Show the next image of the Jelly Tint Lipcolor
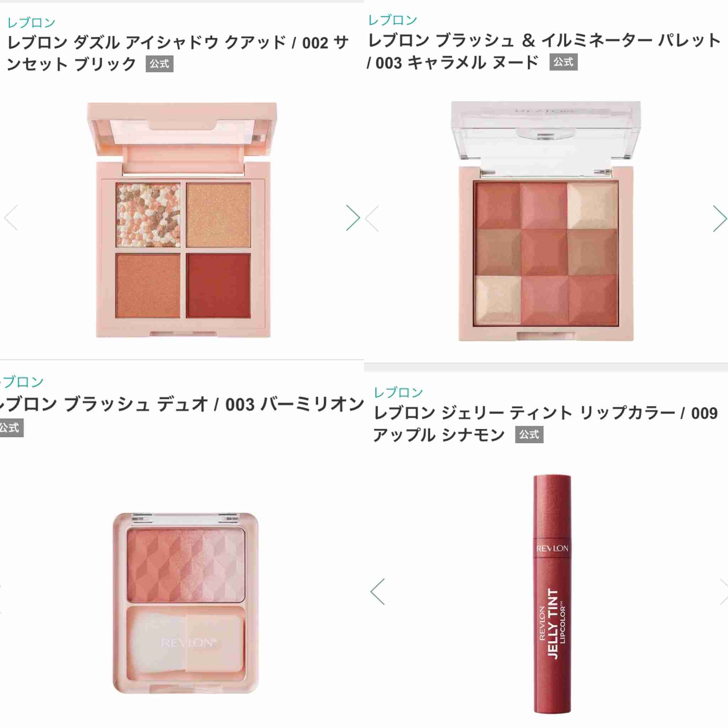Image resolution: width=728 pixels, height=728 pixels. coord(723,591)
